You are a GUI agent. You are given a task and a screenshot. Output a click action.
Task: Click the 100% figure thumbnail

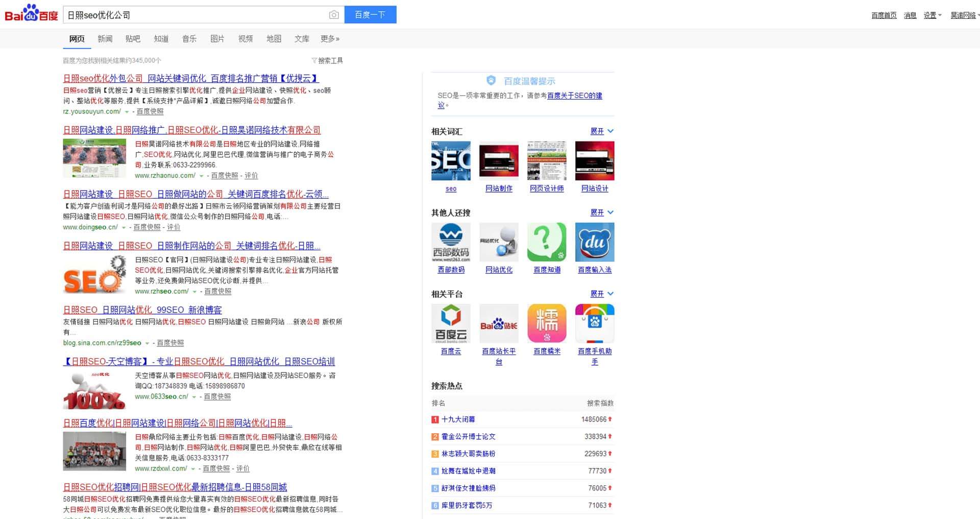pos(94,390)
